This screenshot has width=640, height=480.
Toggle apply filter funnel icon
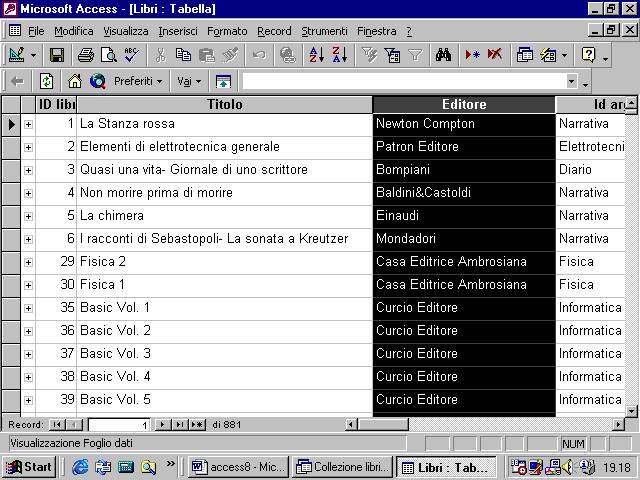[x=415, y=55]
